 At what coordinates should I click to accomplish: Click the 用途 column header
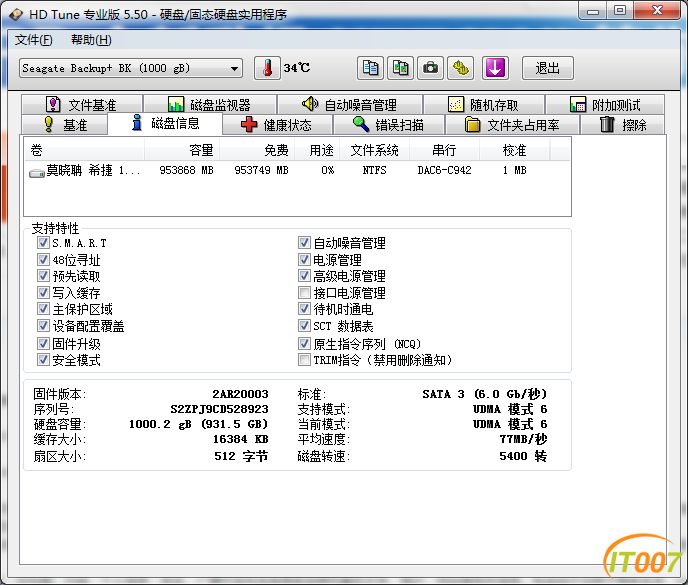pos(317,150)
